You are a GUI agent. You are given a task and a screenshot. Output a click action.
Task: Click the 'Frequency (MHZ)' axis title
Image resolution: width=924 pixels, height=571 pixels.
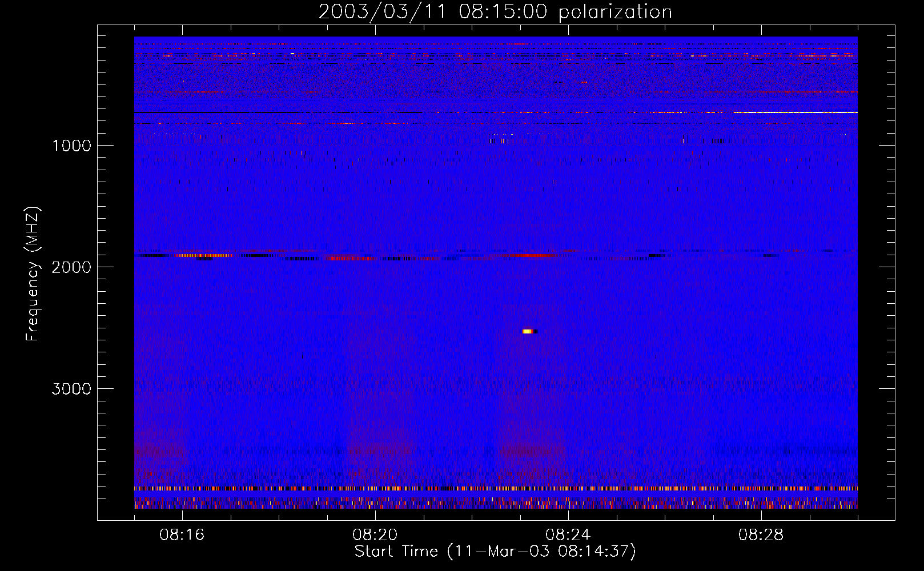[x=33, y=274]
